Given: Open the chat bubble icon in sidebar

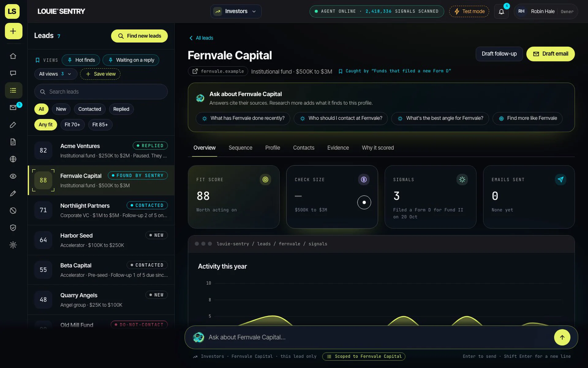Looking at the screenshot, I should [x=13, y=73].
